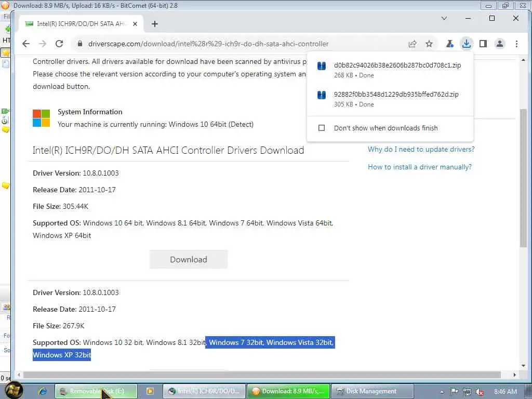Click the page heading Intel(R) ICH9R/DO/DH Drivers Download
Image resolution: width=532 pixels, height=399 pixels.
pyautogui.click(x=168, y=150)
